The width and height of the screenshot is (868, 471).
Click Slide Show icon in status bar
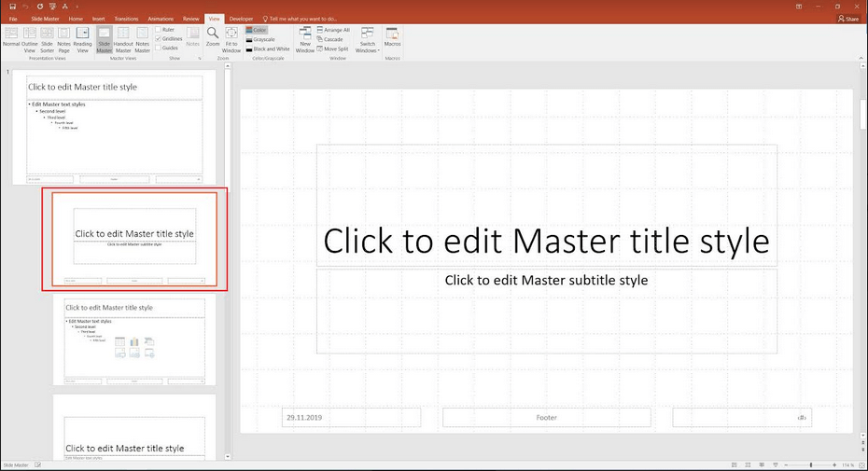tap(775, 464)
